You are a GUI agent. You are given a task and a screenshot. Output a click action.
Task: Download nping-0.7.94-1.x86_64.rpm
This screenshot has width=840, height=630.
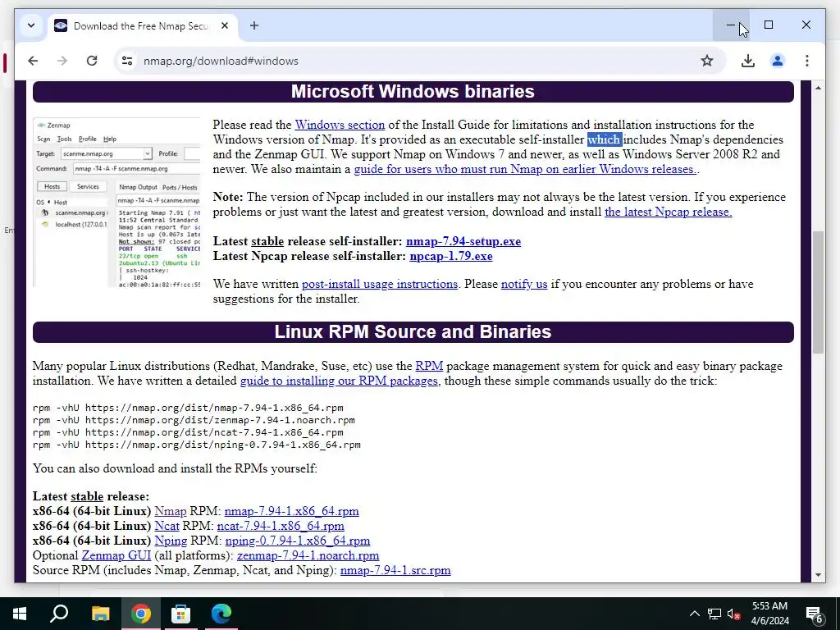click(x=298, y=541)
